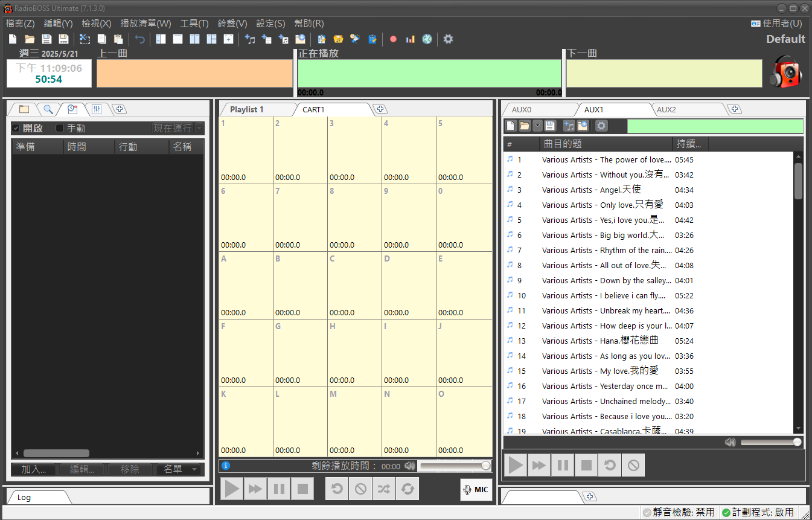Expand the 現在運行 dropdown arrow
The image size is (812, 520).
(x=199, y=128)
